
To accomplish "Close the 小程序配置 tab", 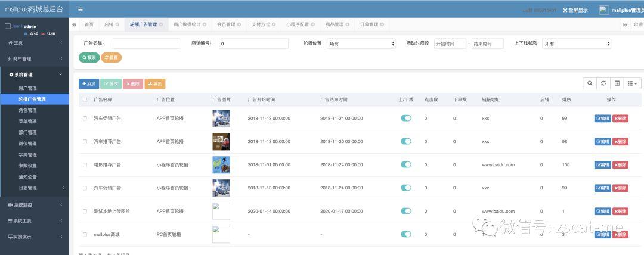I will pyautogui.click(x=313, y=24).
